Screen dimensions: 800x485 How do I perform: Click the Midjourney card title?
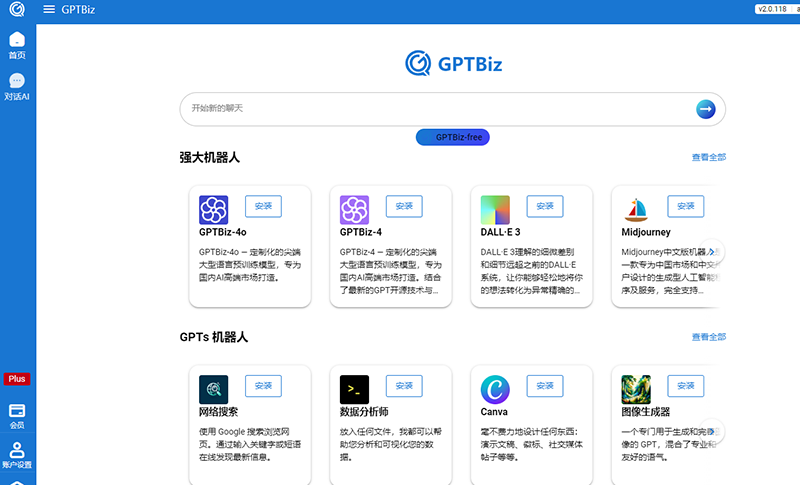646,232
